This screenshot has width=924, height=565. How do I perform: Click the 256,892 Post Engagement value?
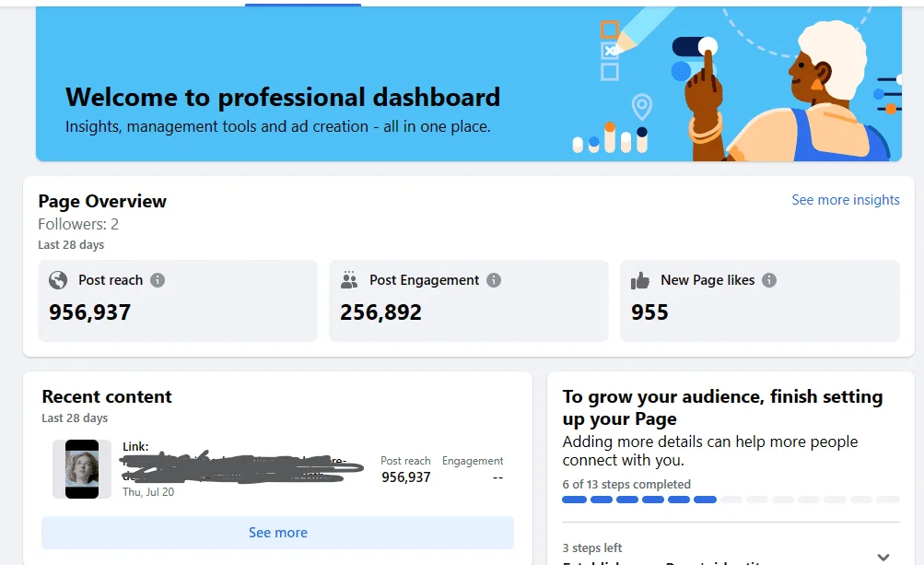(x=380, y=312)
